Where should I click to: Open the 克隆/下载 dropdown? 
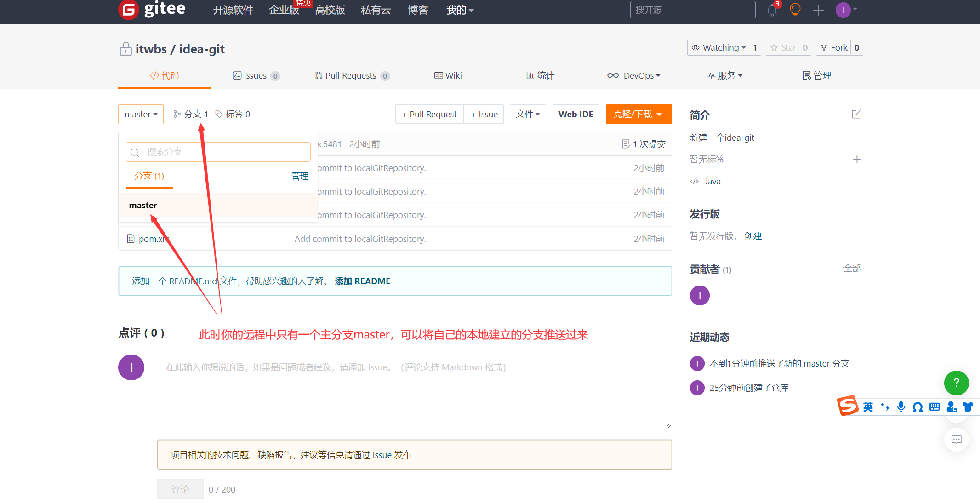tap(639, 114)
